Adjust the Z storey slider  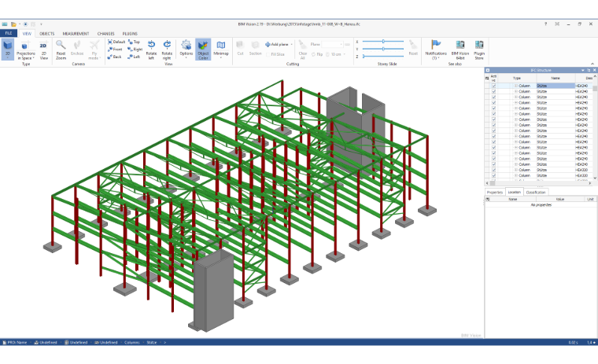point(383,56)
